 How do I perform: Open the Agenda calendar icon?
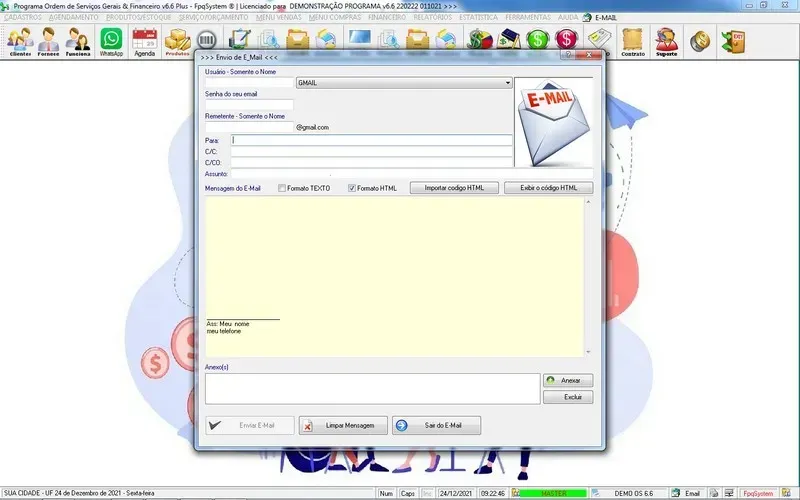pos(145,41)
